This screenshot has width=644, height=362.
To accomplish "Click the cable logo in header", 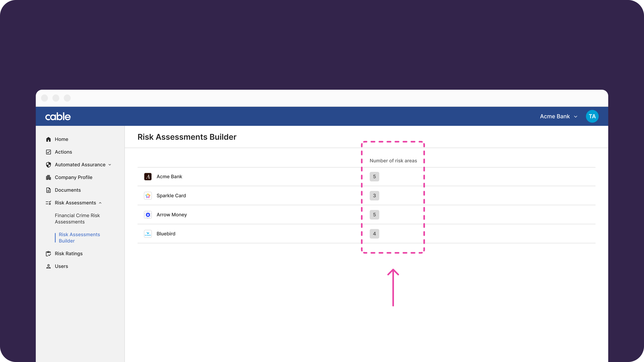I will tap(58, 116).
